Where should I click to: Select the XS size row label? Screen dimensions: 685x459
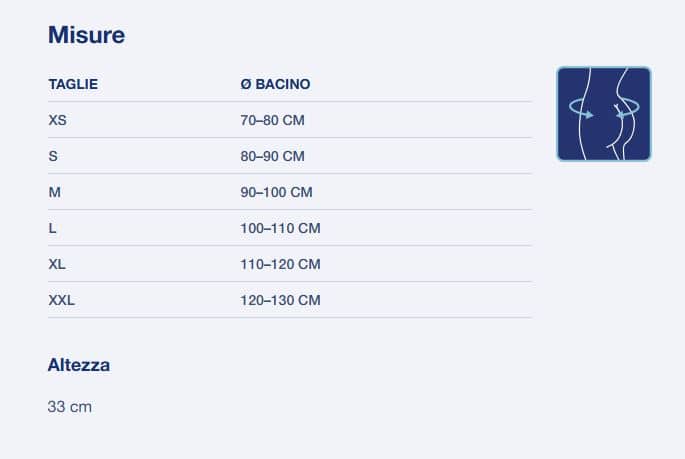click(57, 120)
